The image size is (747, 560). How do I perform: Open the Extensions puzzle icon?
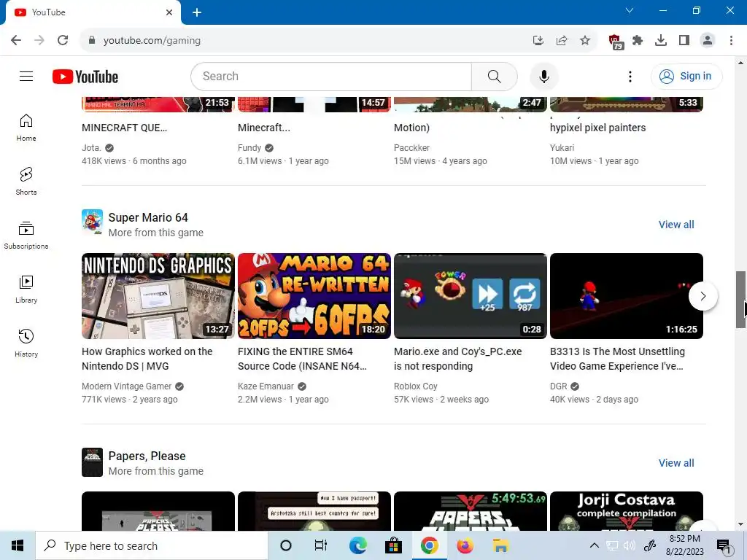click(x=638, y=41)
